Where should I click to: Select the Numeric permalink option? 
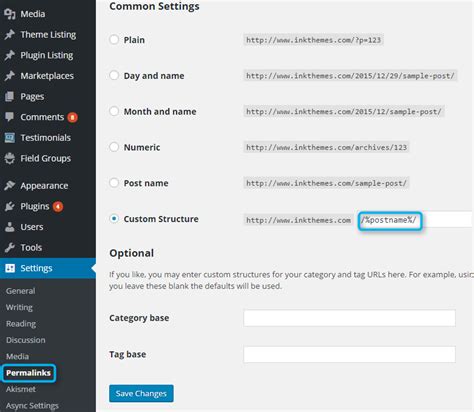(114, 147)
